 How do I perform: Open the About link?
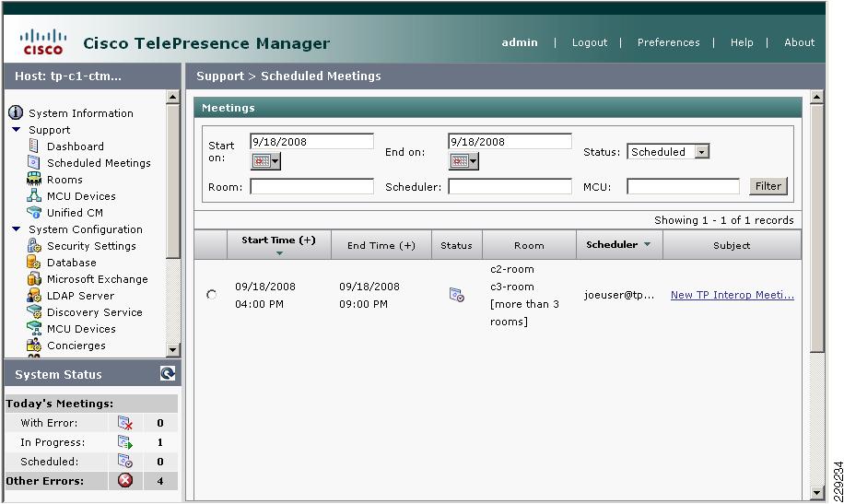pyautogui.click(x=800, y=42)
